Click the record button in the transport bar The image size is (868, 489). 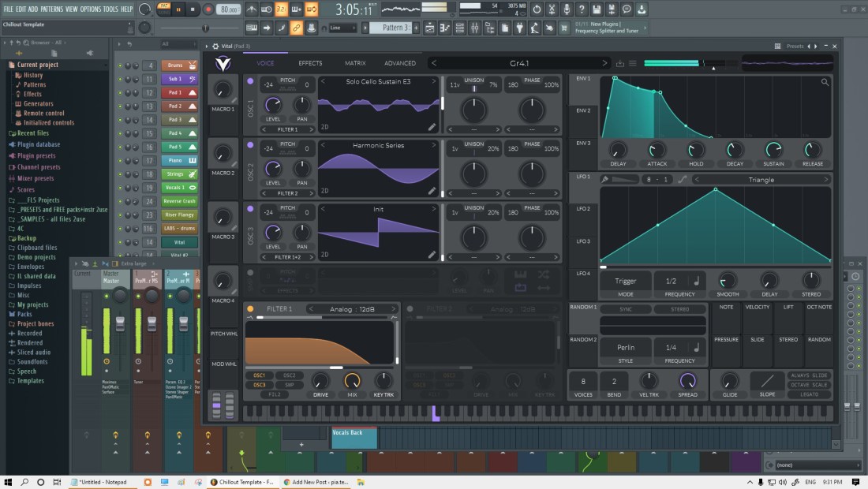(208, 9)
